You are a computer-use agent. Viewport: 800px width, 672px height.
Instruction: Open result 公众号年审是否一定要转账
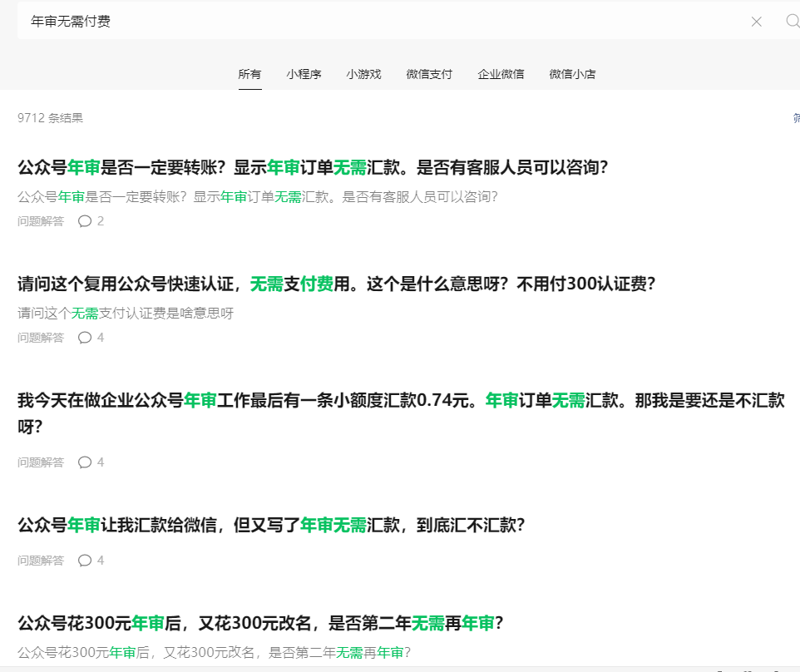point(313,167)
